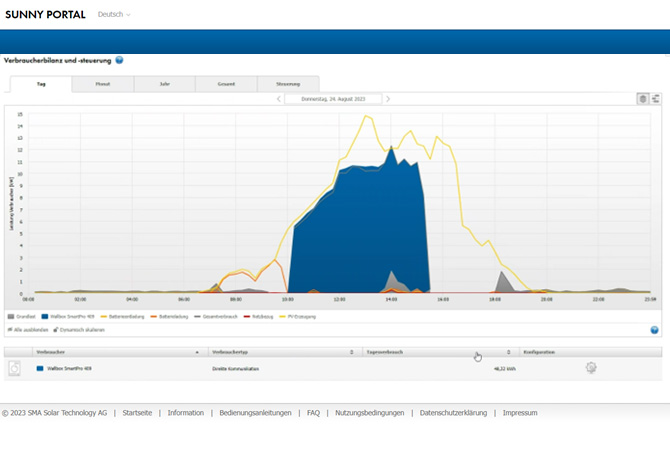Toggle Wallbox SmartPro series in chart legend
The image size is (670, 449).
(68, 317)
